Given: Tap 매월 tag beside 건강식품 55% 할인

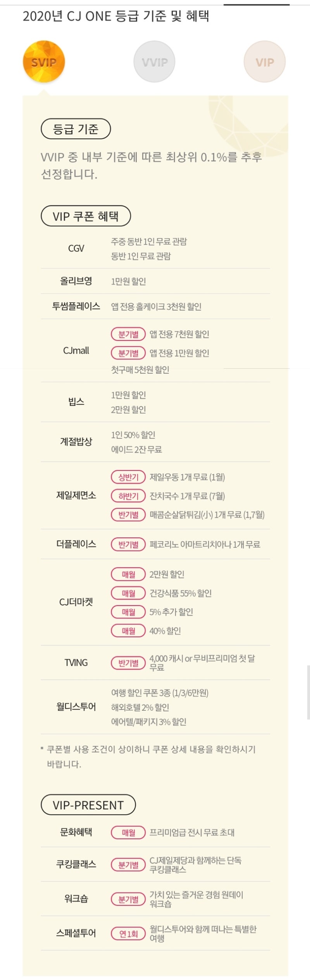Looking at the screenshot, I should point(128,593).
